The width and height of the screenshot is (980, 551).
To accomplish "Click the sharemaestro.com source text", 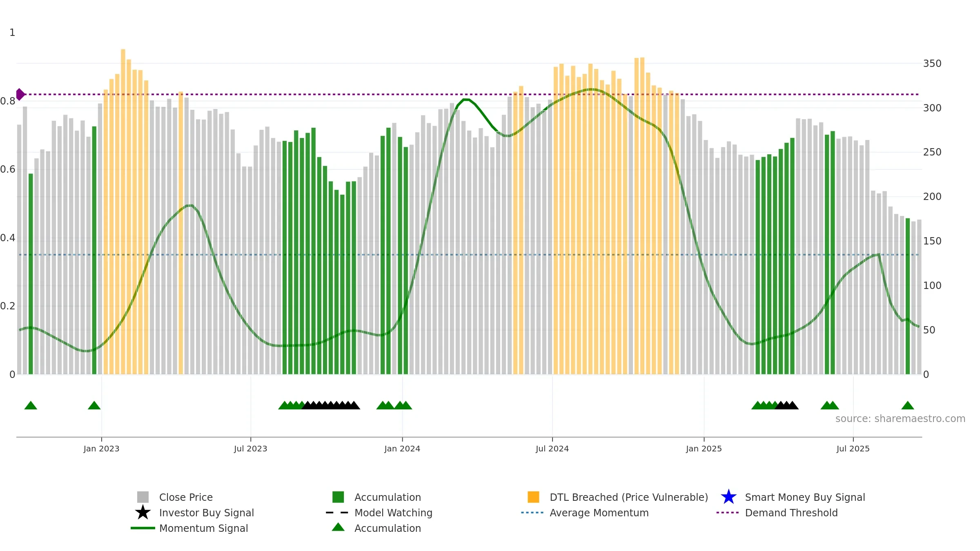I will [x=900, y=419].
